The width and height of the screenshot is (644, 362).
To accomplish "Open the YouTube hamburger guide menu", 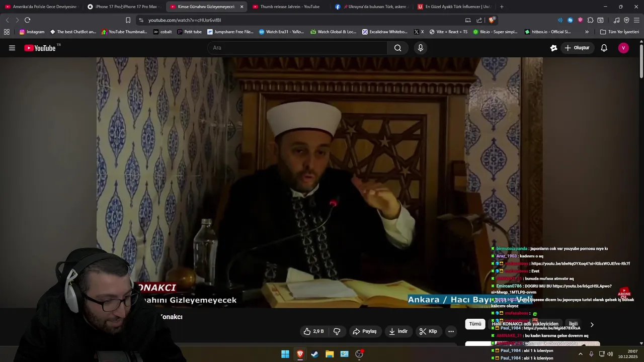I will click(x=12, y=48).
